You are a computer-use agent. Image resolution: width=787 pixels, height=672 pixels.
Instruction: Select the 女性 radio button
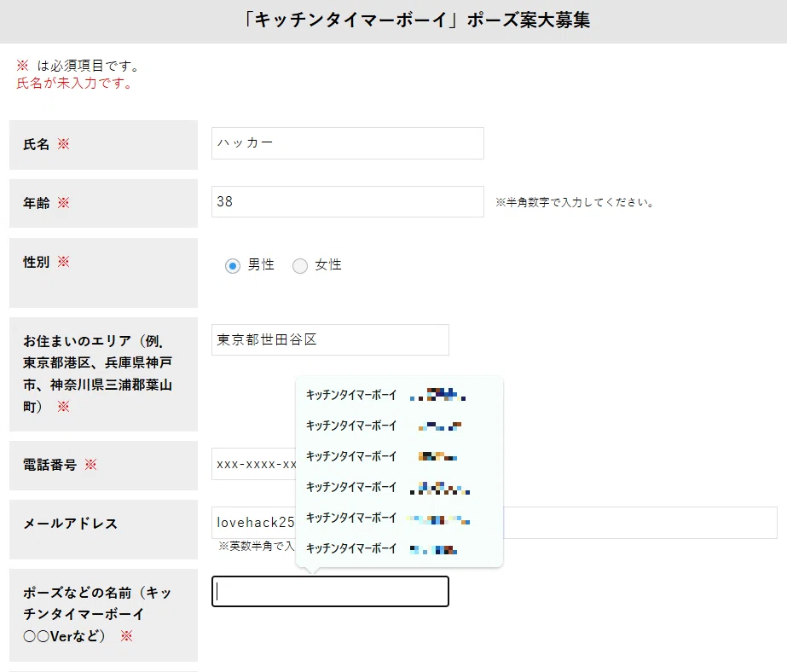click(299, 265)
